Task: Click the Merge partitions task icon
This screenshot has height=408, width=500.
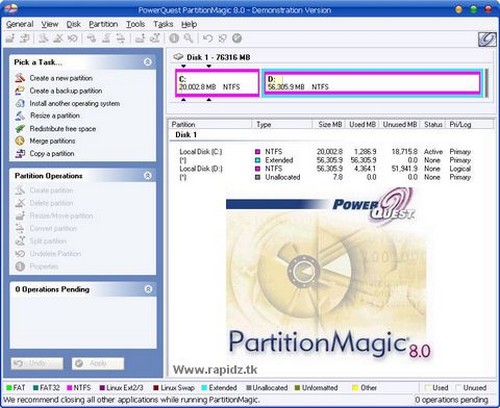Action: (x=20, y=141)
